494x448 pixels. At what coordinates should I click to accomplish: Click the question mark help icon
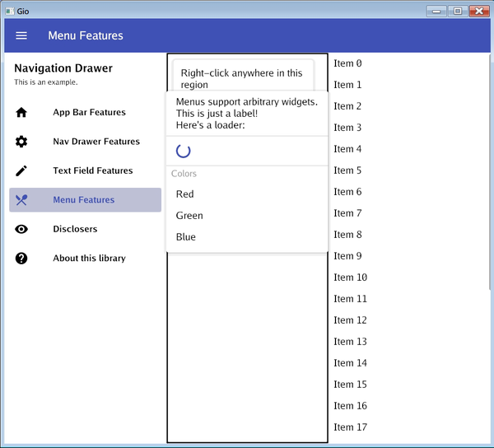point(21,259)
